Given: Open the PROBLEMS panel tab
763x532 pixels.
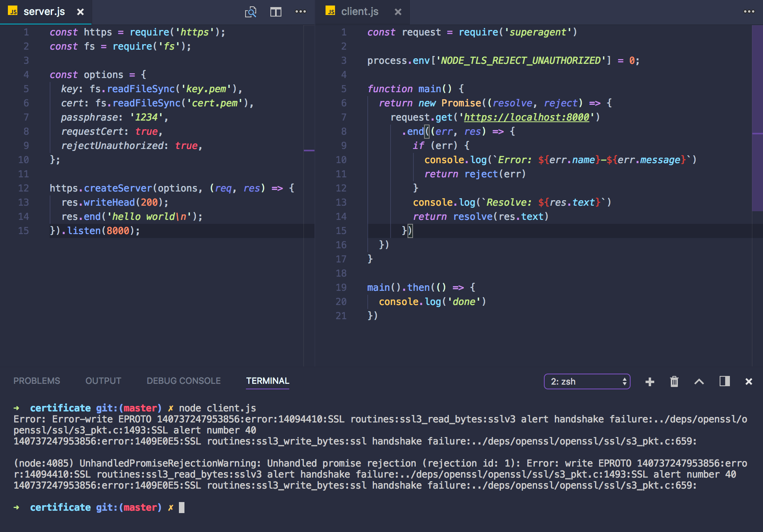Looking at the screenshot, I should tap(37, 381).
